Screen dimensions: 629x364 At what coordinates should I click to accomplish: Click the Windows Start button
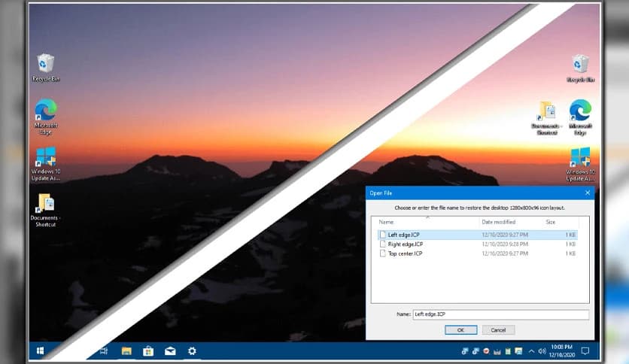pyautogui.click(x=40, y=350)
